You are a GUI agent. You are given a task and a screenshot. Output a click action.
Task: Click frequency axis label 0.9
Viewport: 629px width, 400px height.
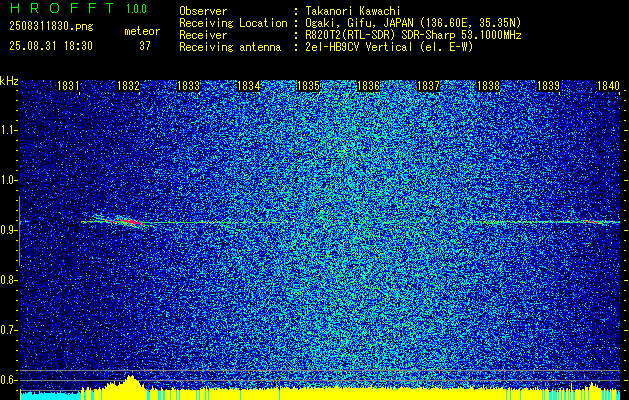click(x=8, y=230)
